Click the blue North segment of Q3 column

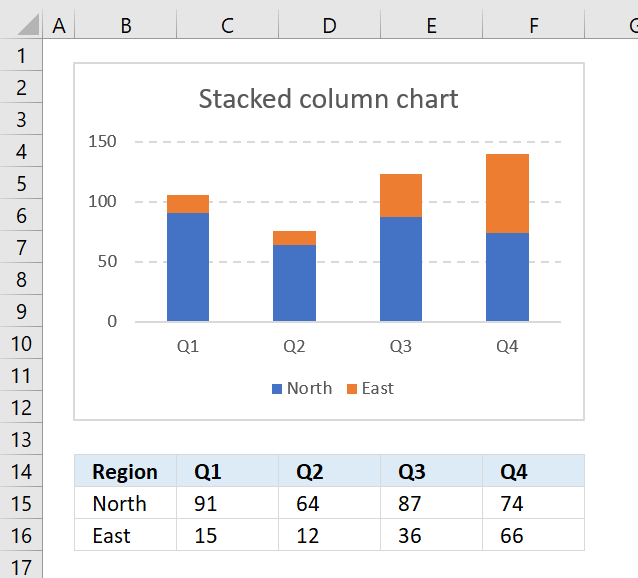coord(401,269)
